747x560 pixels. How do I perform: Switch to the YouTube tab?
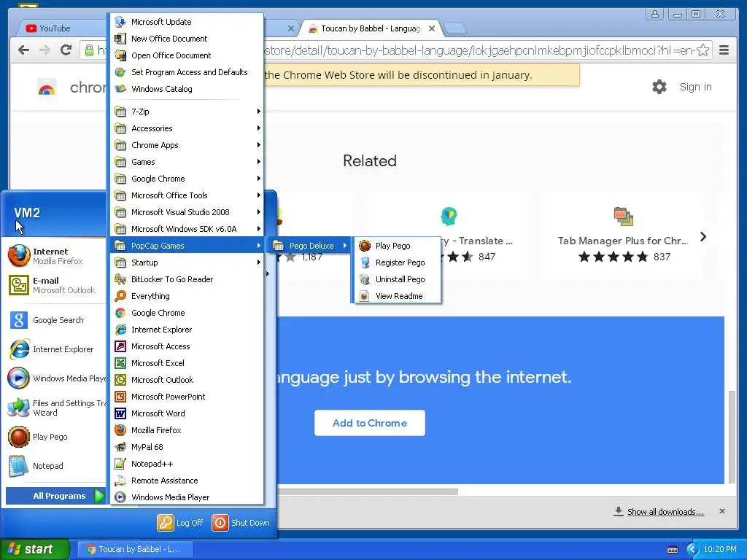point(62,28)
